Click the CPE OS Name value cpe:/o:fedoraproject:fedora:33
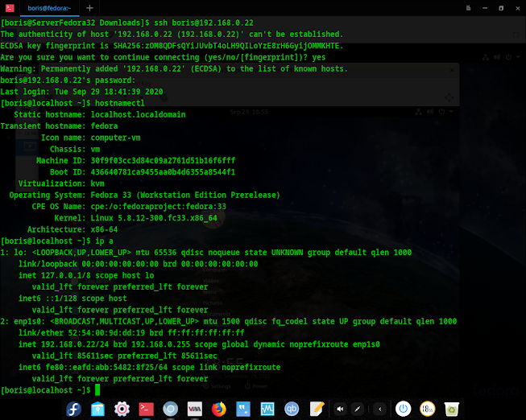The image size is (526, 420). click(x=159, y=207)
